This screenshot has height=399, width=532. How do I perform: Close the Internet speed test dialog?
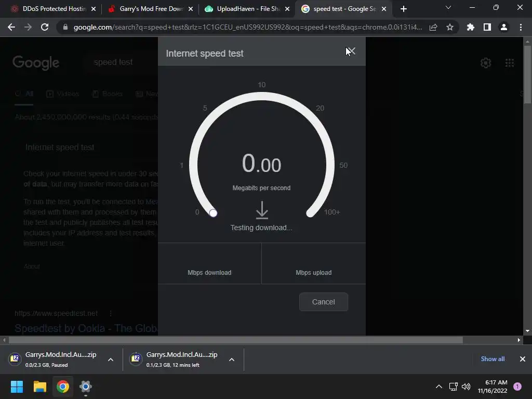point(351,51)
